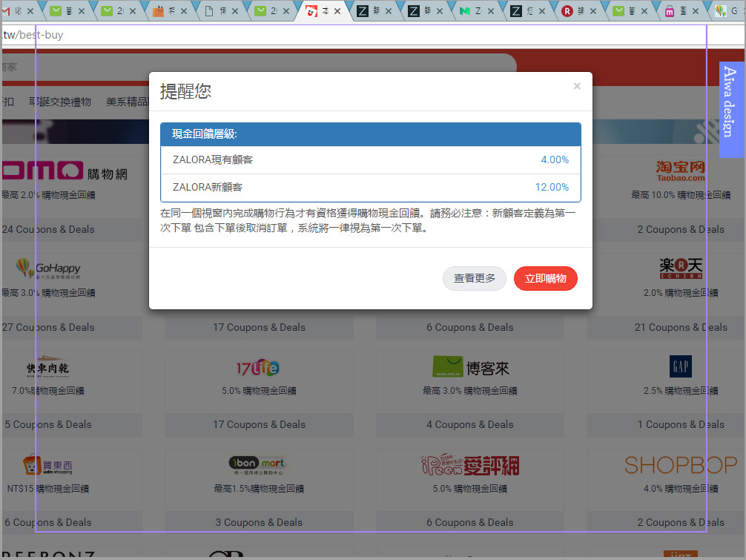Close the Gmail browser tab
This screenshot has height=560, width=746.
tap(30, 11)
